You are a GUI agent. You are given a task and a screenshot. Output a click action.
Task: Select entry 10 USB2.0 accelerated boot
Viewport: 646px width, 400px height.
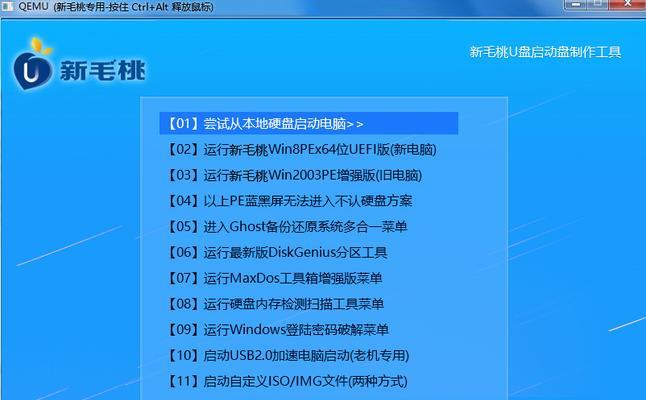coord(288,355)
